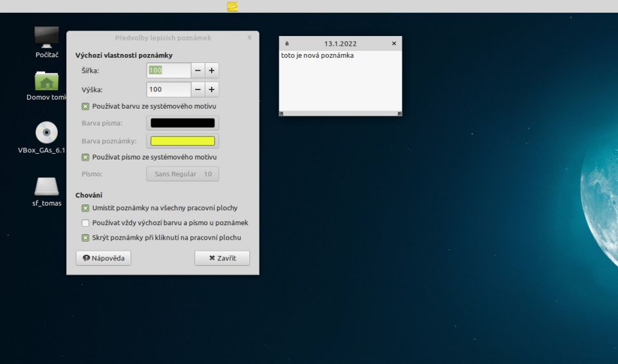The width and height of the screenshot is (618, 364).
Task: Click the 'Barva písma:' label
Action: click(x=102, y=123)
